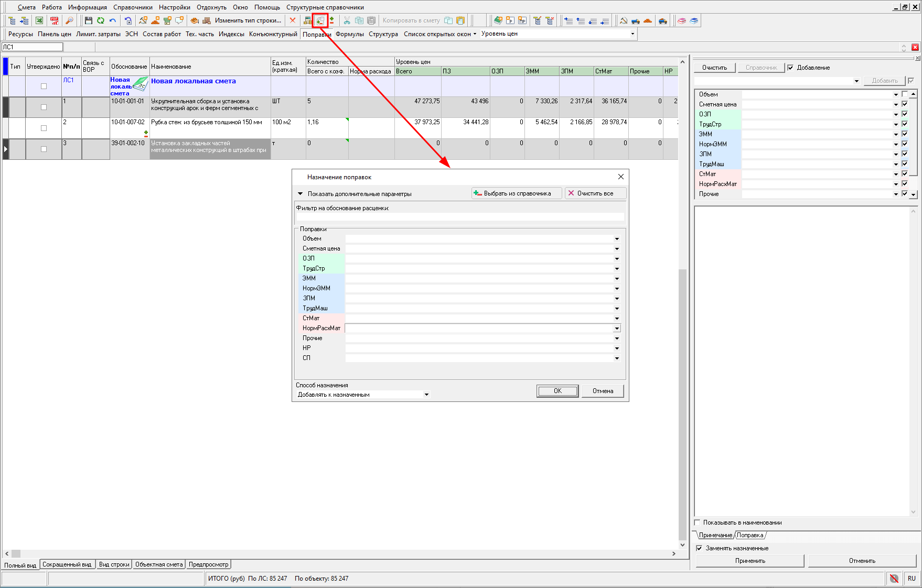Uncheck the 'Заменять назначенные' checkbox
The image size is (922, 588).
coord(699,548)
